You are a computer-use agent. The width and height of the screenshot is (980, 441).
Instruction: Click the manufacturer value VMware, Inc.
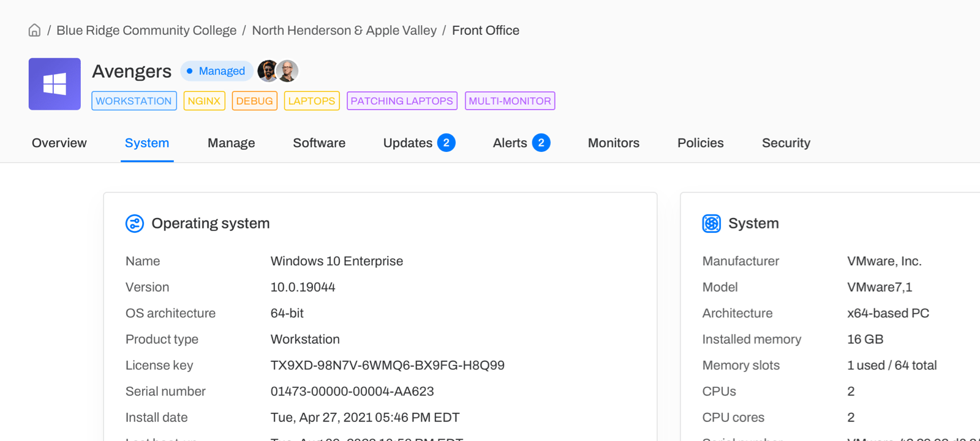tap(884, 261)
